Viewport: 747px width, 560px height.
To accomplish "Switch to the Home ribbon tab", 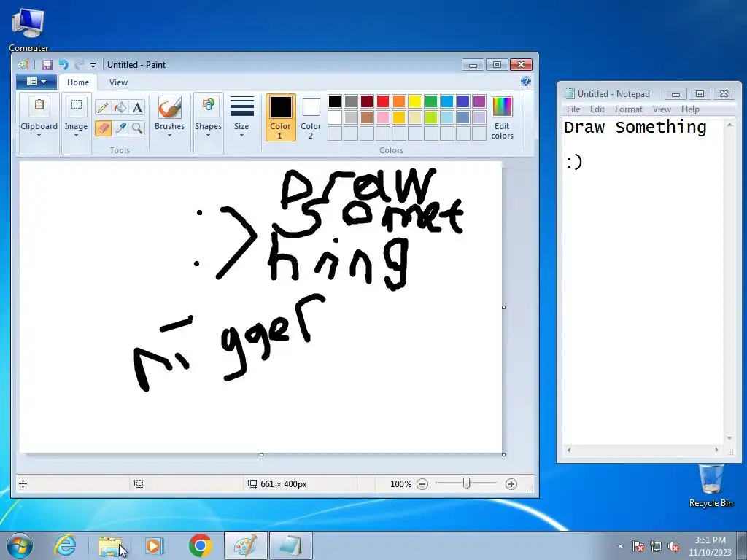I will tap(77, 82).
